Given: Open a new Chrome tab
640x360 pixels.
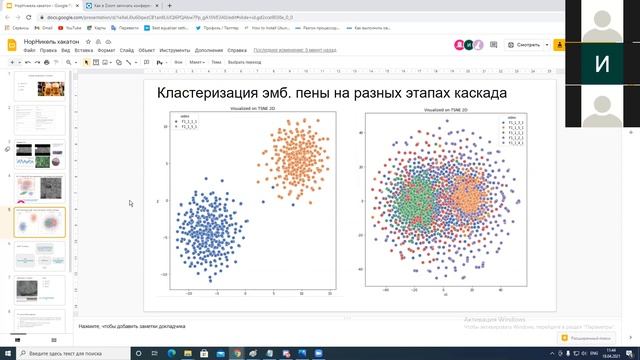Looking at the screenshot, I should coord(169,6).
